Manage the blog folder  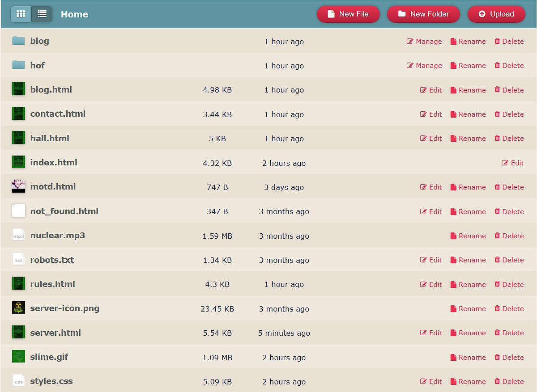[424, 41]
